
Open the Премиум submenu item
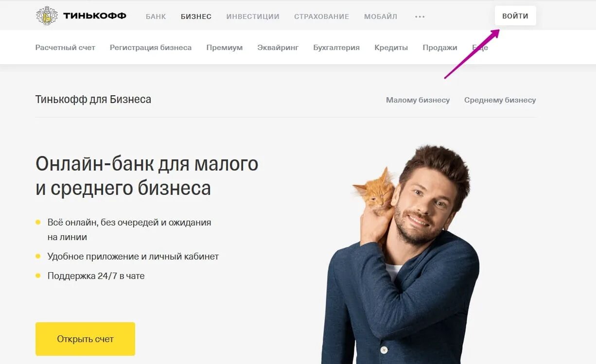[x=225, y=48]
